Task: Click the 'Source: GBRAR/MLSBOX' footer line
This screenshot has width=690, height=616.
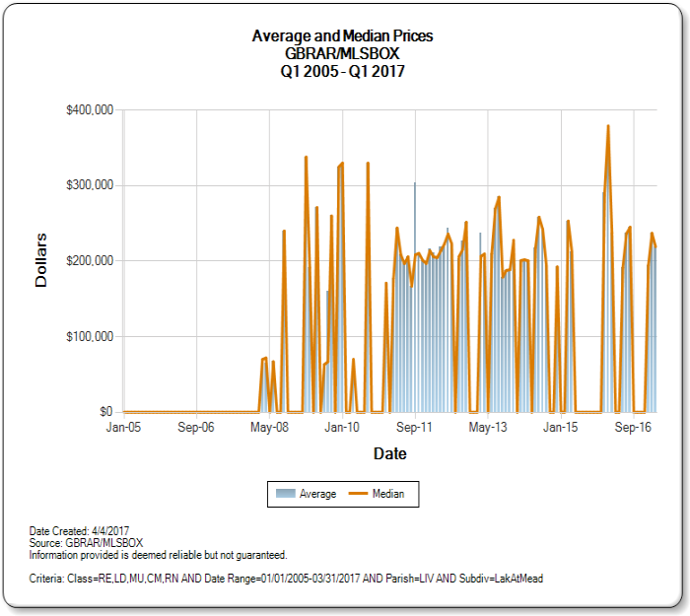Action: (87, 542)
